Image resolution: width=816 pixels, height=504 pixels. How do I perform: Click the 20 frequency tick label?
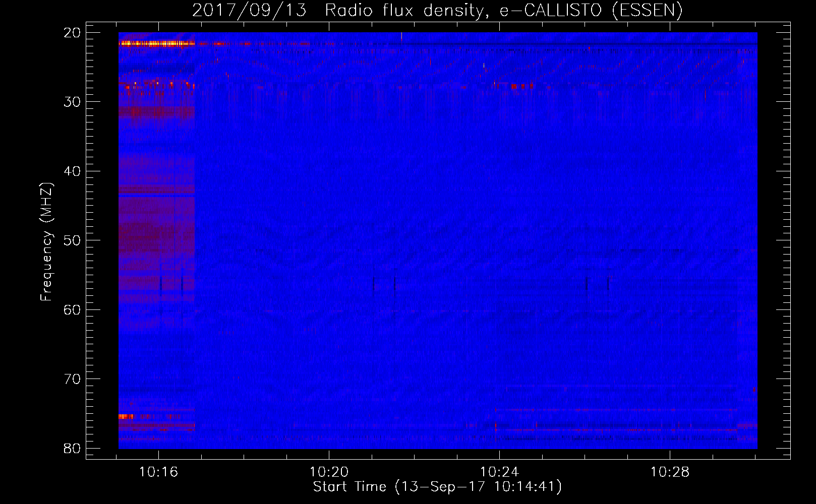(72, 33)
